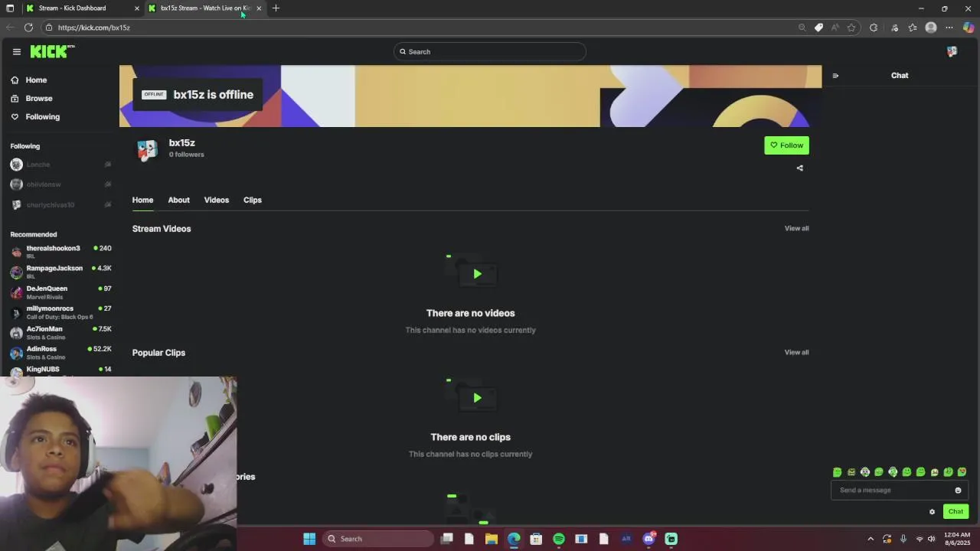
Task: Click 'bx15z is offline' banner text
Action: (213, 95)
